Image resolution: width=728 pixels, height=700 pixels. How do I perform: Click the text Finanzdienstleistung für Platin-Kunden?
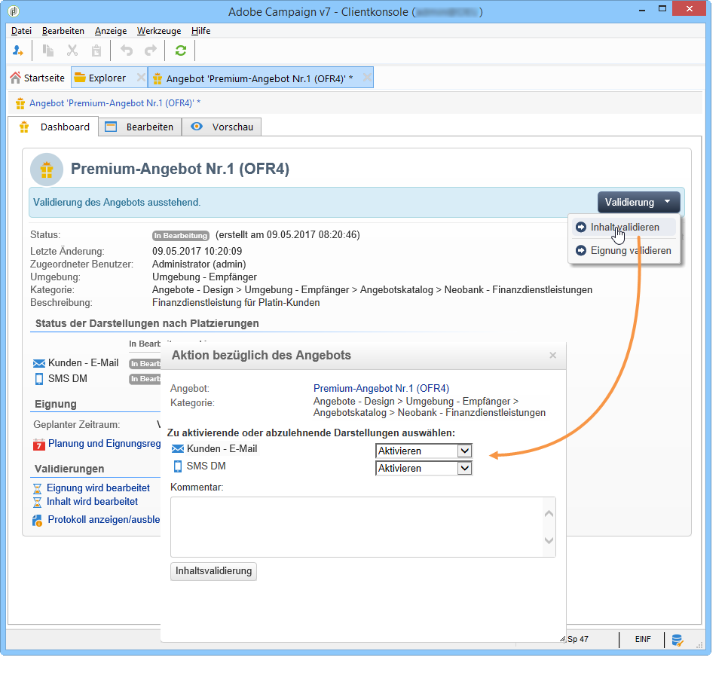236,303
